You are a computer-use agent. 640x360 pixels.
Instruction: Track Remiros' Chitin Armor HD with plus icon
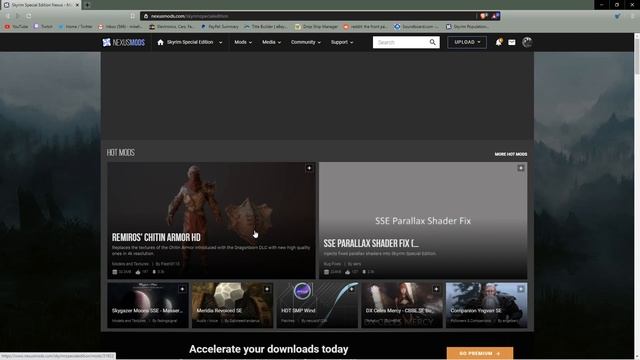(309, 168)
